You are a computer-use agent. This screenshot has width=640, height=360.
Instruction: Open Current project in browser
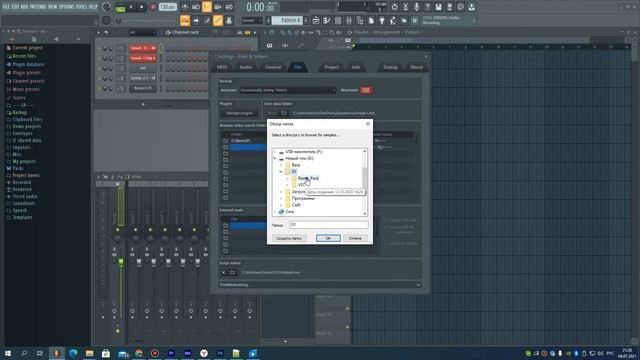[x=27, y=48]
